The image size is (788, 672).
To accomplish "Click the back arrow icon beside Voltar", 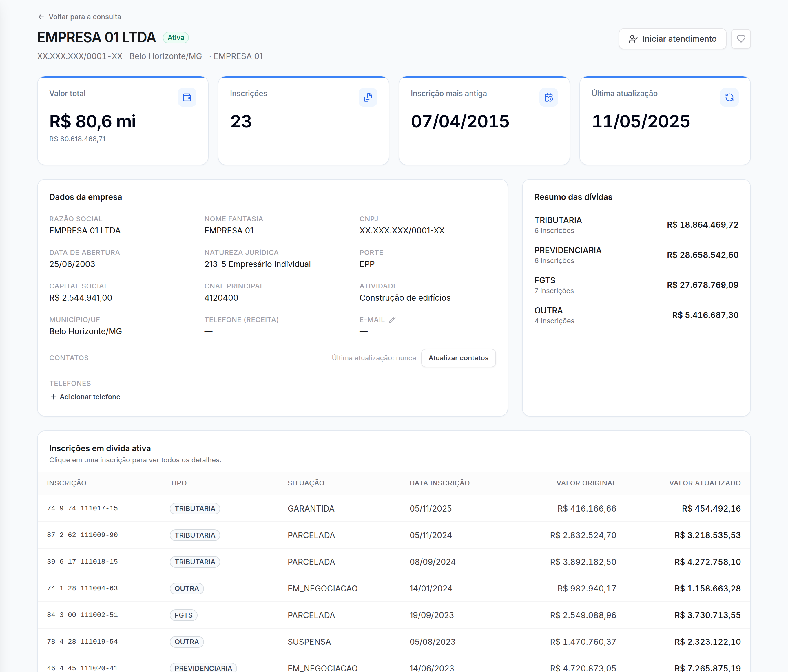I will click(x=41, y=17).
